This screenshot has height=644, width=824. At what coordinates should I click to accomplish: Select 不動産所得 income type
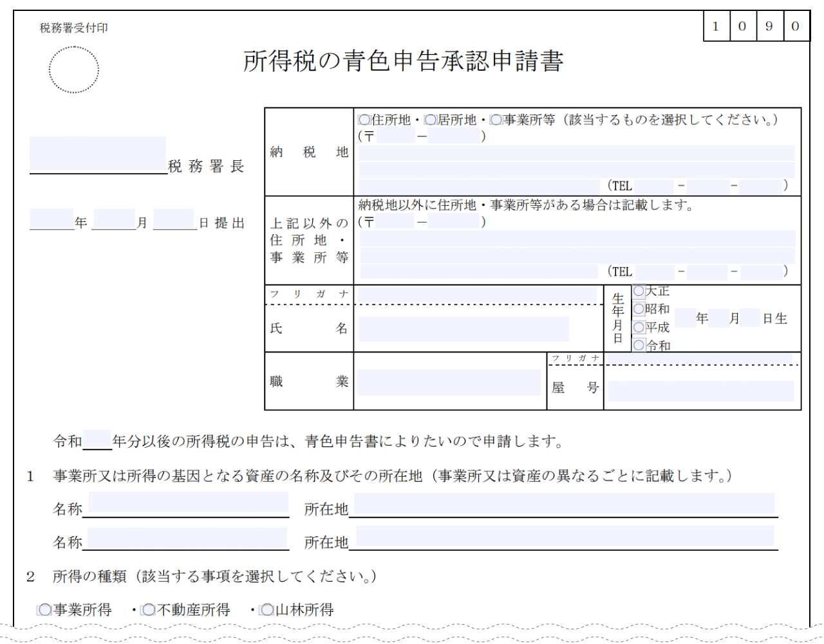coord(149,610)
